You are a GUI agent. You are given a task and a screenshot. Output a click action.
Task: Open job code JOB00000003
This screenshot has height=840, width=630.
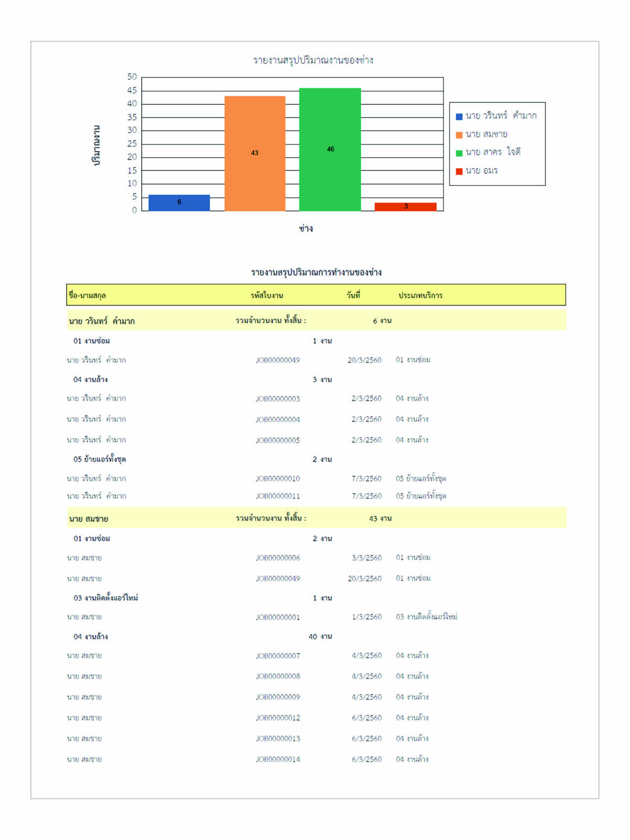[278, 399]
